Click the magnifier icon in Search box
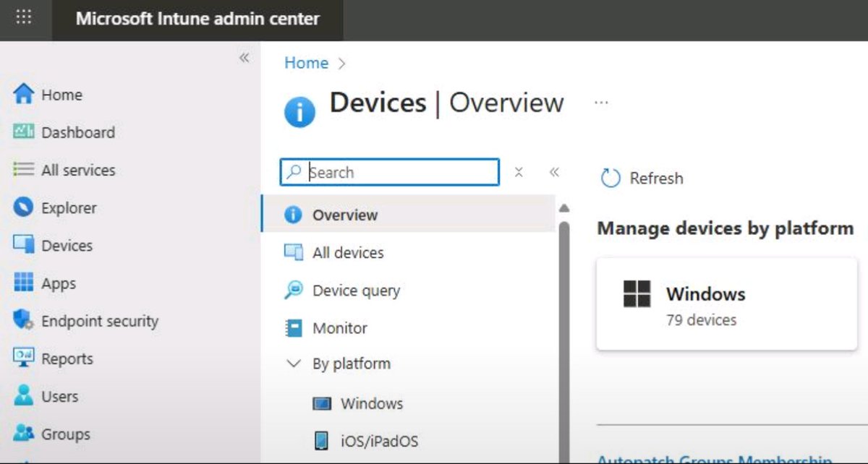Viewport: 868px width, 464px height. click(x=294, y=172)
